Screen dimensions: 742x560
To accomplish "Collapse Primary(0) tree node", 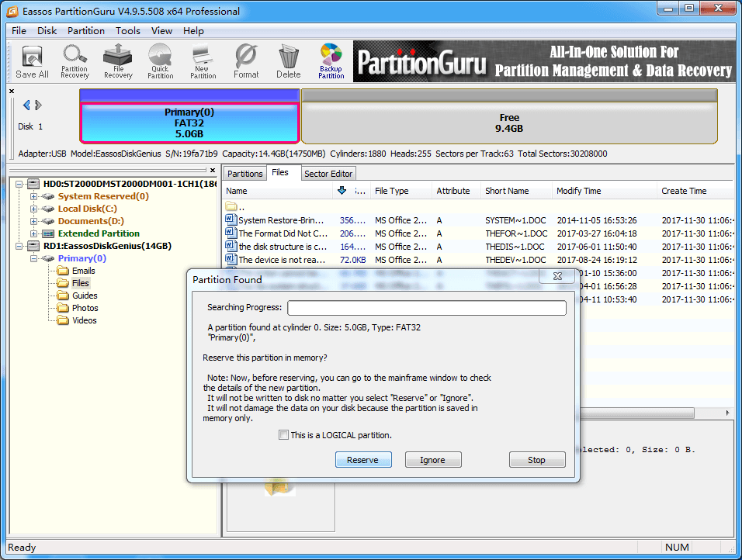I will pos(33,258).
